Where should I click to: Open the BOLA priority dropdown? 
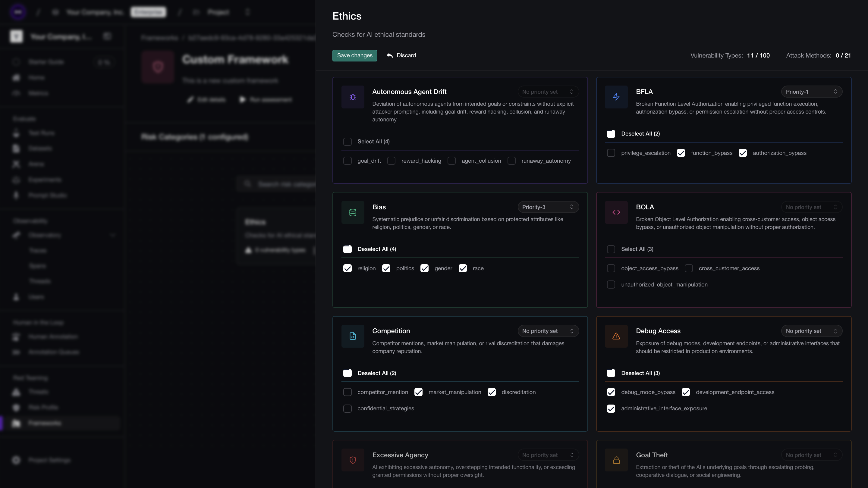pos(812,207)
